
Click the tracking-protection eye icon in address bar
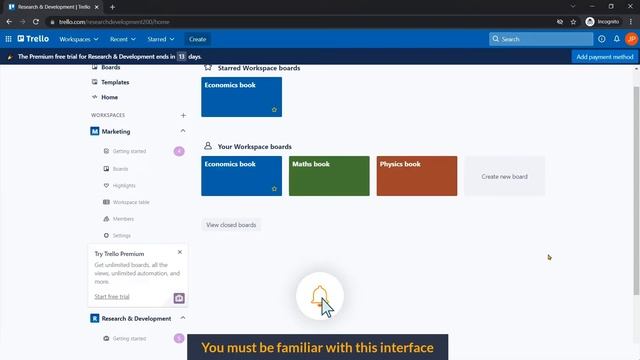pyautogui.click(x=560, y=22)
